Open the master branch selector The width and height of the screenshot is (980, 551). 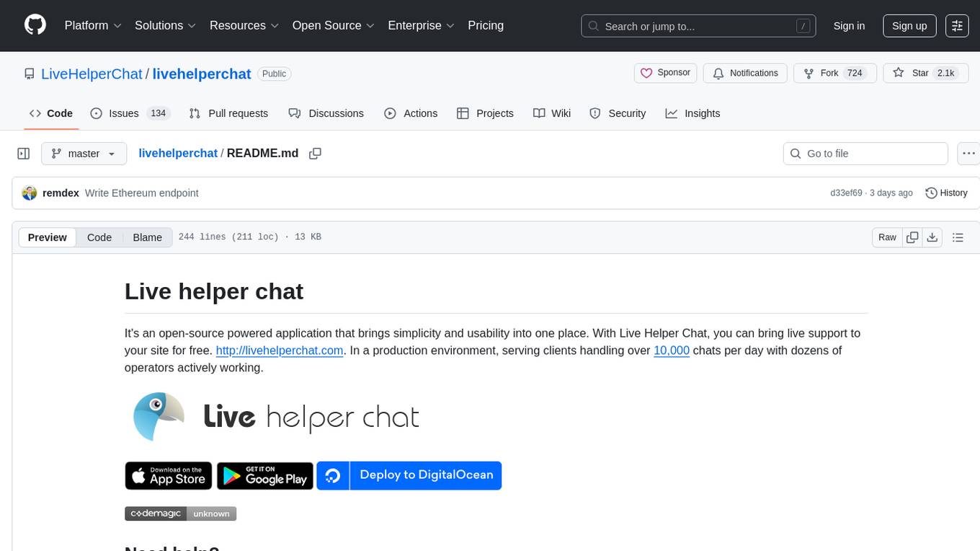pos(84,154)
